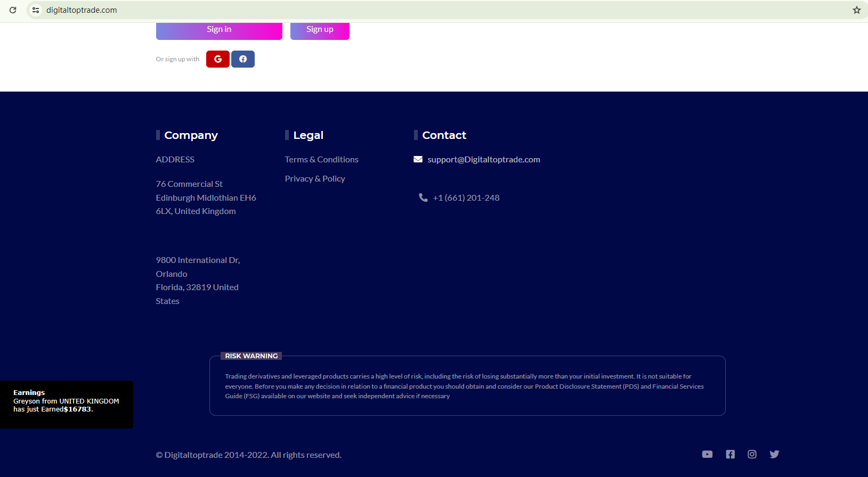Open the Facebook footer icon

[730, 454]
